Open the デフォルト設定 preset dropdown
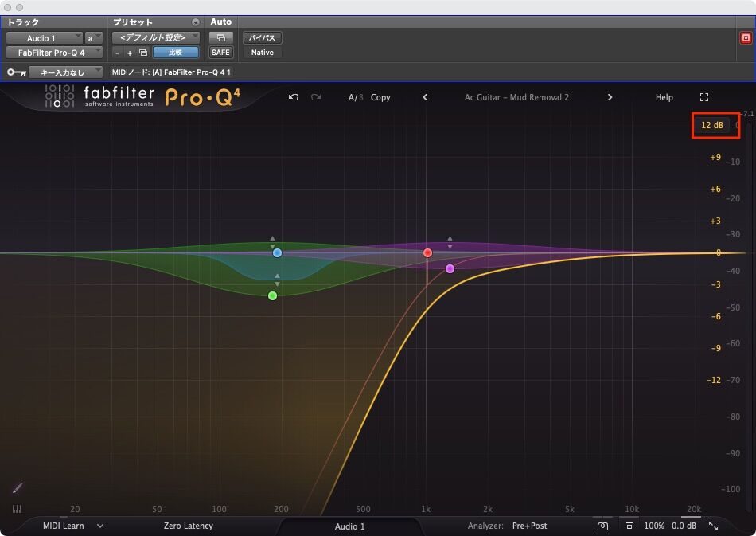 (156, 37)
